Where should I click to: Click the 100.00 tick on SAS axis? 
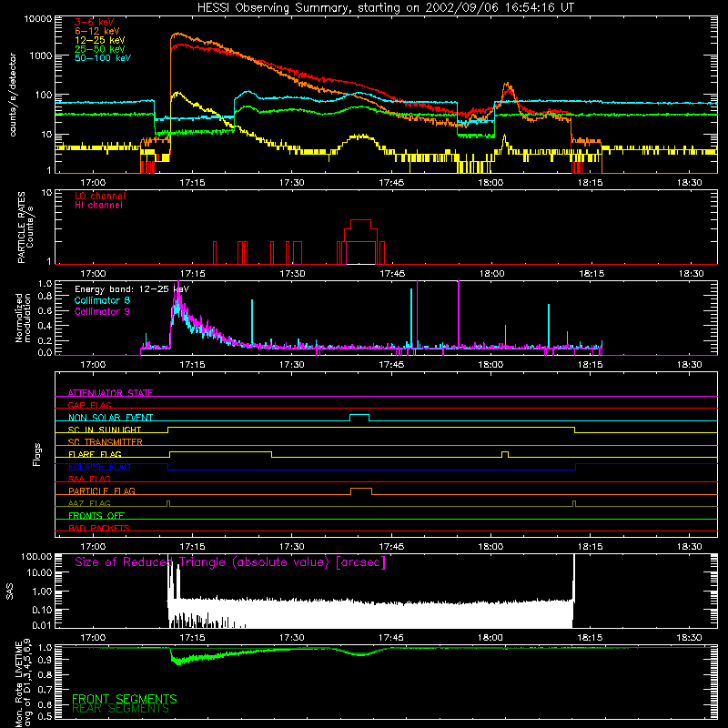pos(36,557)
